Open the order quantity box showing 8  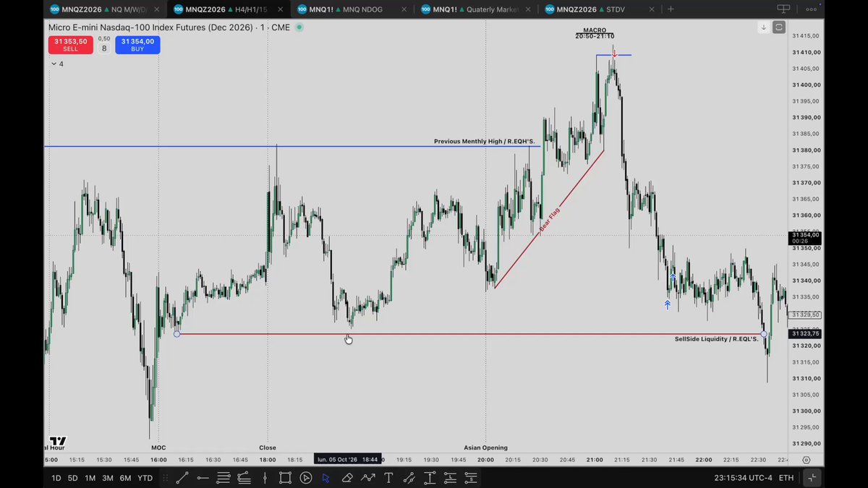pyautogui.click(x=104, y=48)
